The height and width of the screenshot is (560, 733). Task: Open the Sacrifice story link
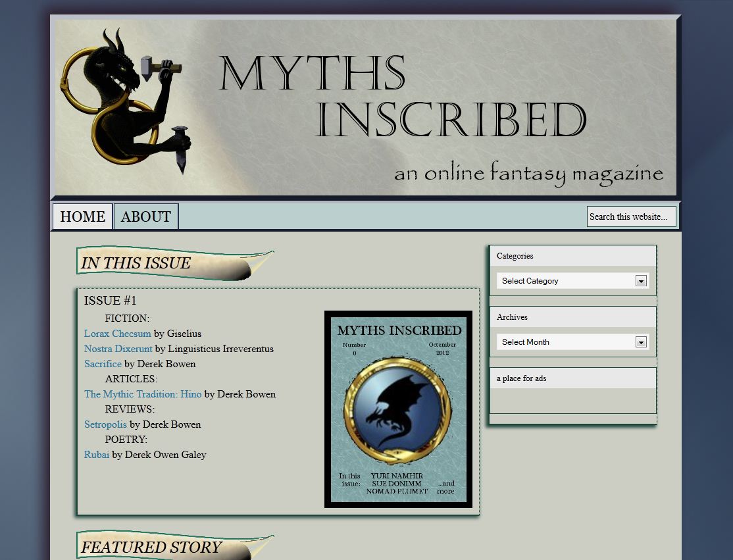pyautogui.click(x=103, y=364)
